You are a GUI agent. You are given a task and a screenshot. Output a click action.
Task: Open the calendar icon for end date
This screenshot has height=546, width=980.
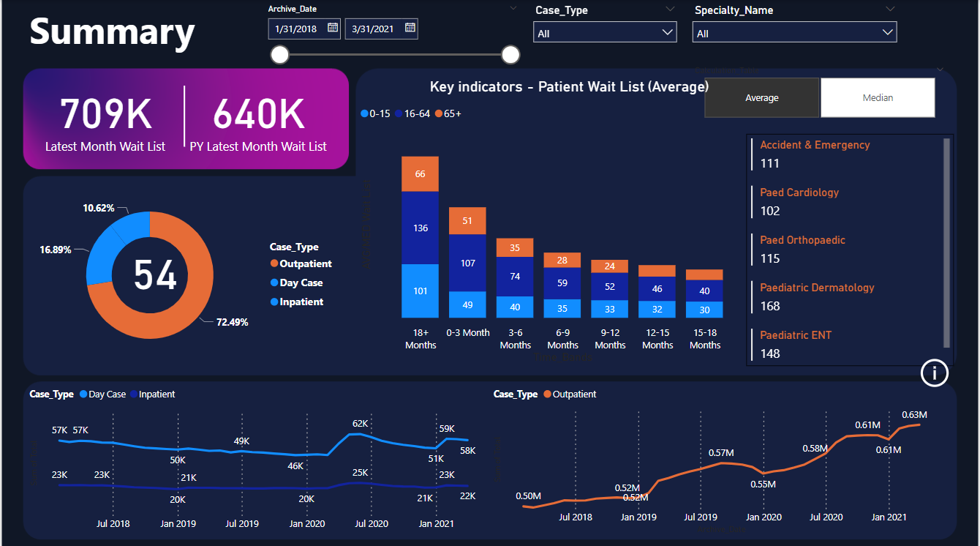pos(411,28)
